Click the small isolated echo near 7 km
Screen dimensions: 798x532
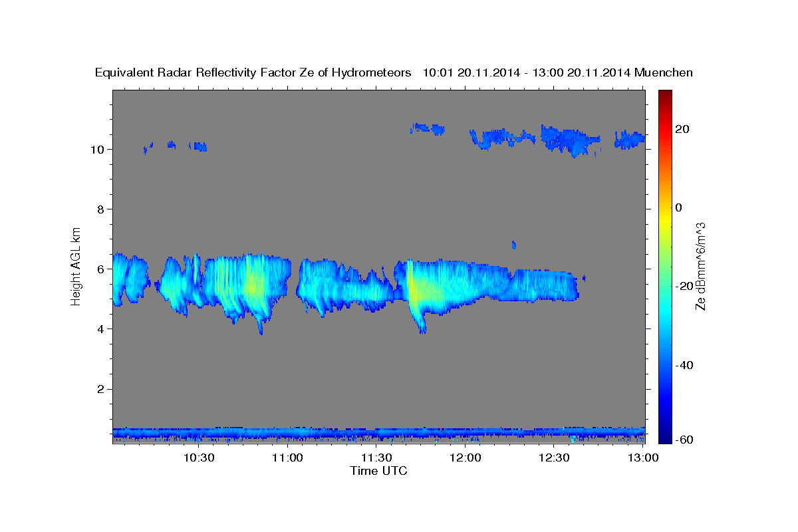(x=513, y=245)
